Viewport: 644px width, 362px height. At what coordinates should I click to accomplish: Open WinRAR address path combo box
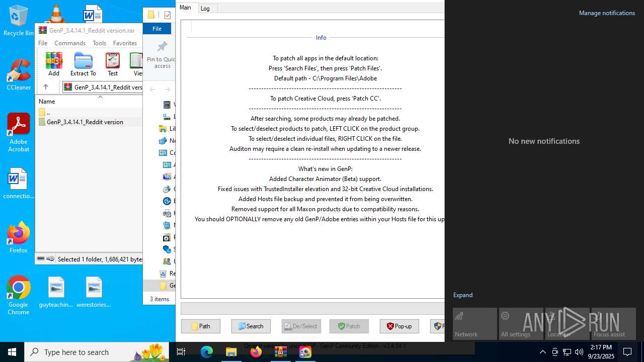point(103,87)
